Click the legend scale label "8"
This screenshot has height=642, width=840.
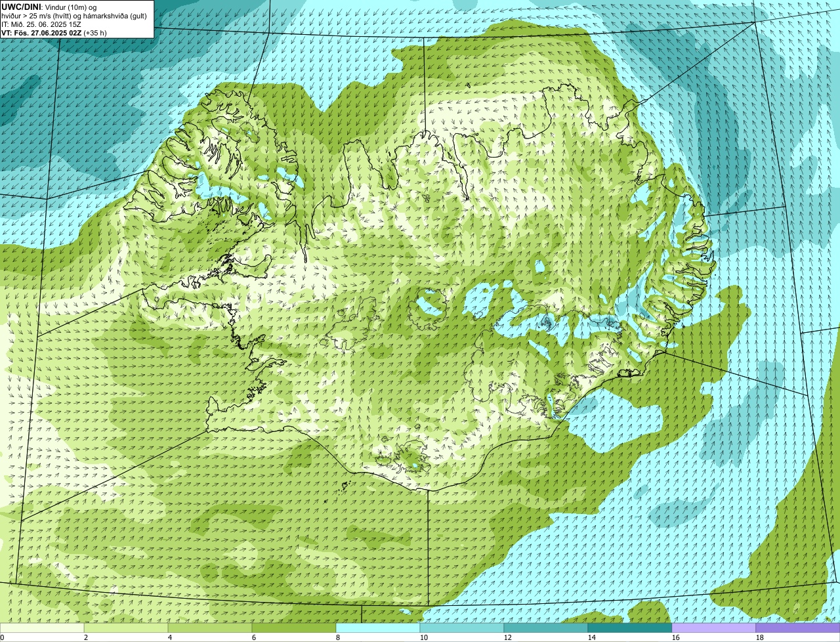tap(338, 637)
